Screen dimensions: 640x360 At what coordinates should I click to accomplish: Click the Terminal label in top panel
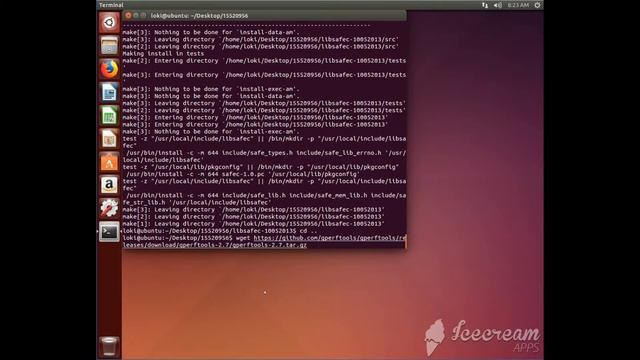pyautogui.click(x=111, y=5)
